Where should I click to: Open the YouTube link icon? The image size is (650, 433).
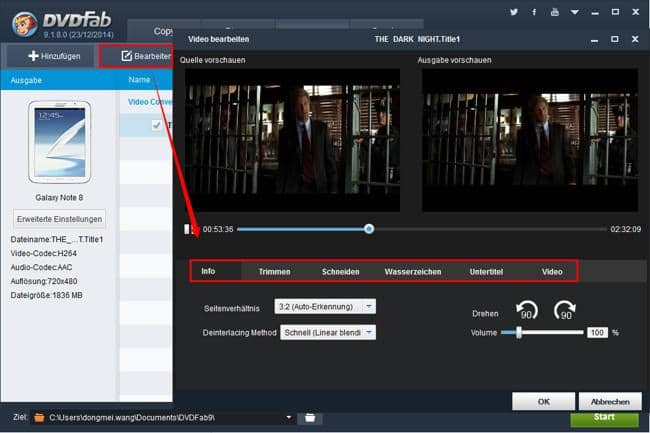tap(555, 12)
